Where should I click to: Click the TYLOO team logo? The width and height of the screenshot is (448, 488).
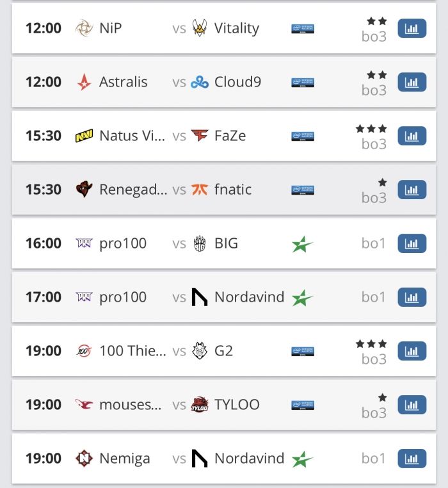click(x=200, y=405)
